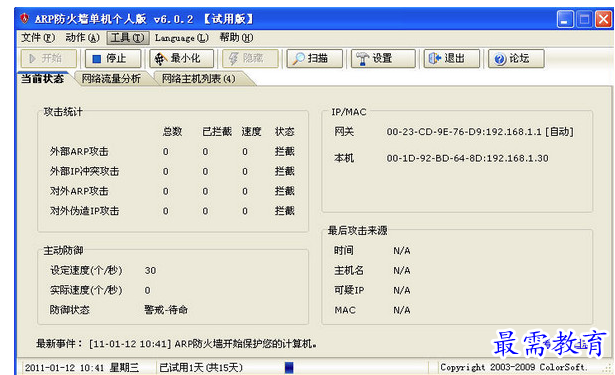615x375 pixels.
Task: Click the 退出 button label
Action: (x=455, y=58)
